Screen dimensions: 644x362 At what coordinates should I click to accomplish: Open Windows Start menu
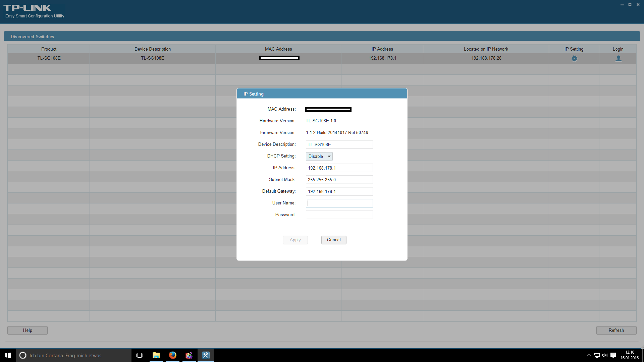pyautogui.click(x=8, y=355)
